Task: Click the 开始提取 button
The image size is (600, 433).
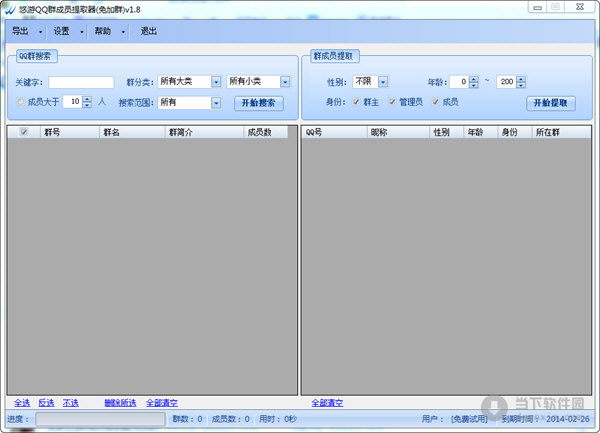Action: [x=551, y=103]
